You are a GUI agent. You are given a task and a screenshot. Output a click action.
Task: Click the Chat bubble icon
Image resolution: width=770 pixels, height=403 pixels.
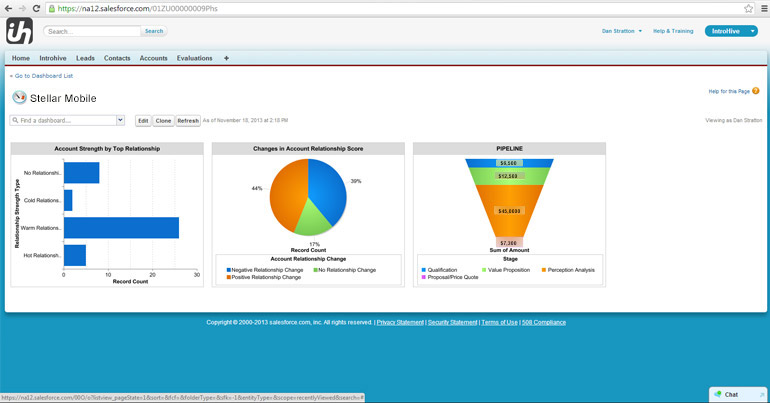[x=718, y=394]
